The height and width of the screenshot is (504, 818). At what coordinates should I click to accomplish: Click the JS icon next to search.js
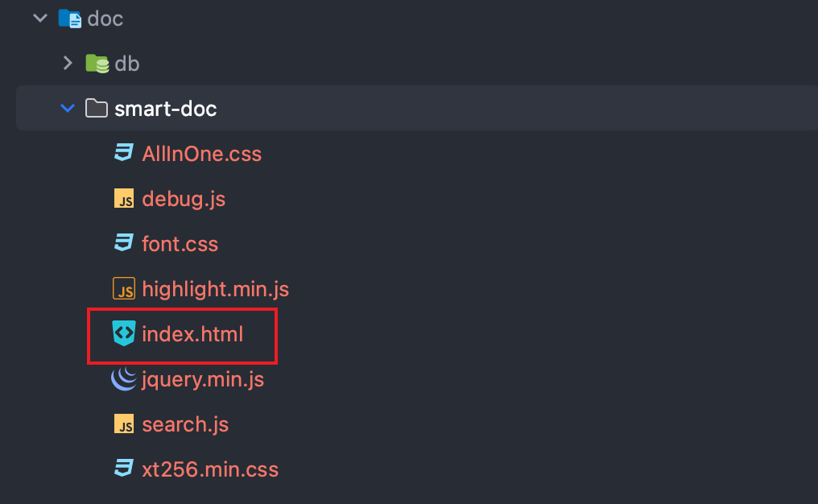coord(122,424)
